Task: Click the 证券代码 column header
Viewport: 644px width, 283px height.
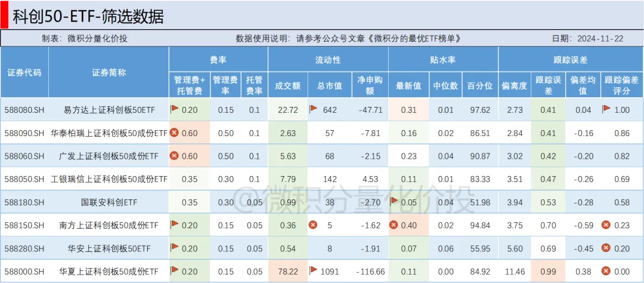Action: [24, 72]
